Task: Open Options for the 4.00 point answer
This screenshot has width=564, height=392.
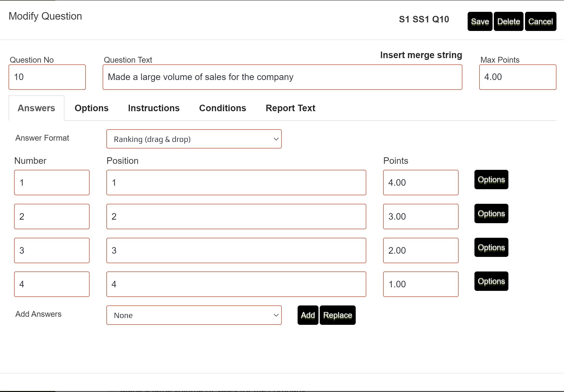Action: pyautogui.click(x=491, y=179)
